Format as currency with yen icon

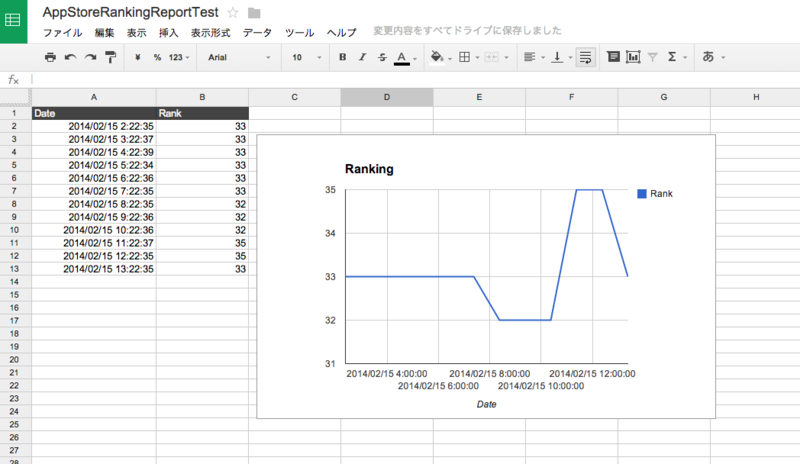[x=137, y=57]
